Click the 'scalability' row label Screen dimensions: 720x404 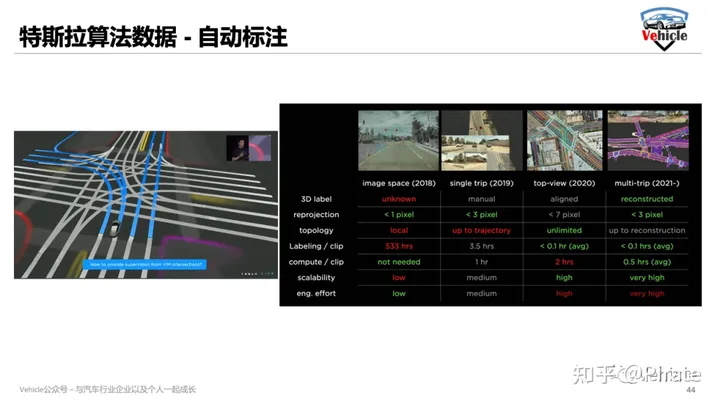click(316, 278)
